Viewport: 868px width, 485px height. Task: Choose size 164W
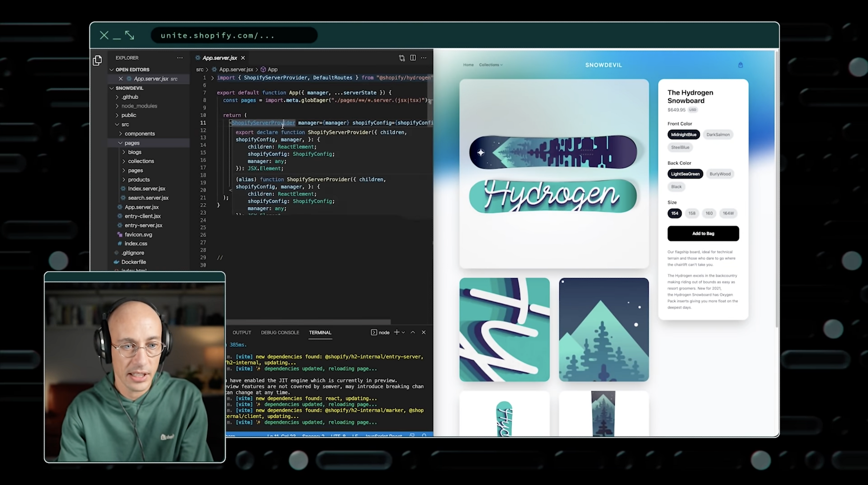[x=728, y=213]
